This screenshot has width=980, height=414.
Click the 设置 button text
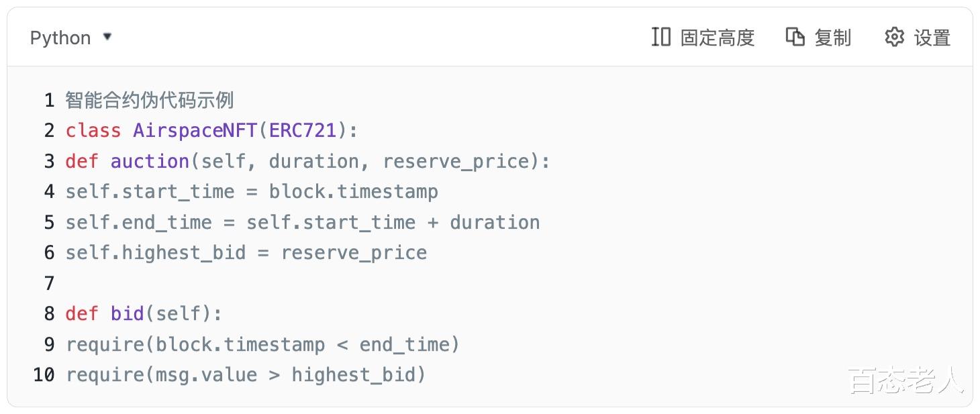coord(932,38)
